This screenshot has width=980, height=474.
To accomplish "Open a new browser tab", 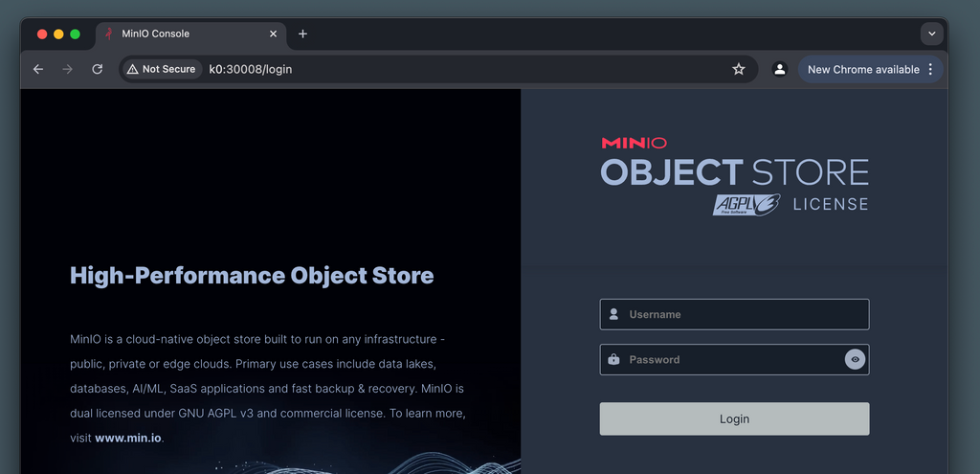I will pos(302,34).
